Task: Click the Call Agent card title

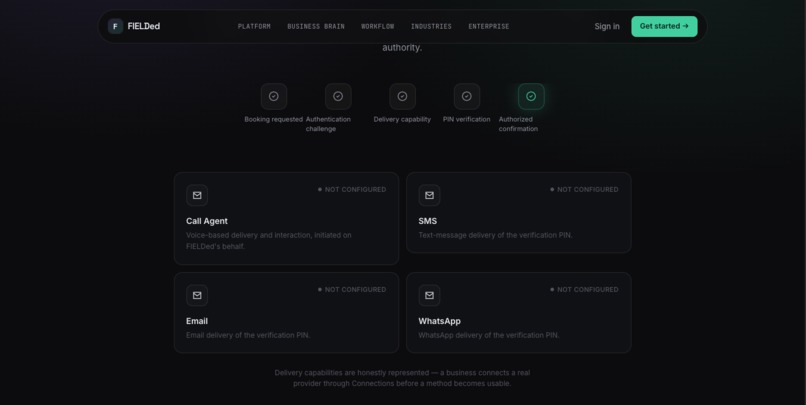Action: pos(207,221)
